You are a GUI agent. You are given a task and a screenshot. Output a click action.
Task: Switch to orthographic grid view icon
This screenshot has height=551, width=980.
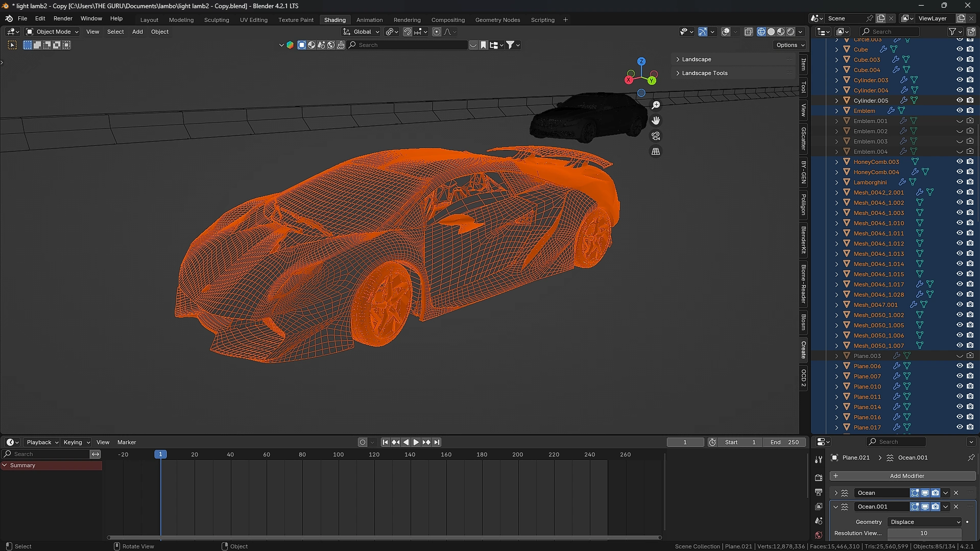pyautogui.click(x=656, y=152)
